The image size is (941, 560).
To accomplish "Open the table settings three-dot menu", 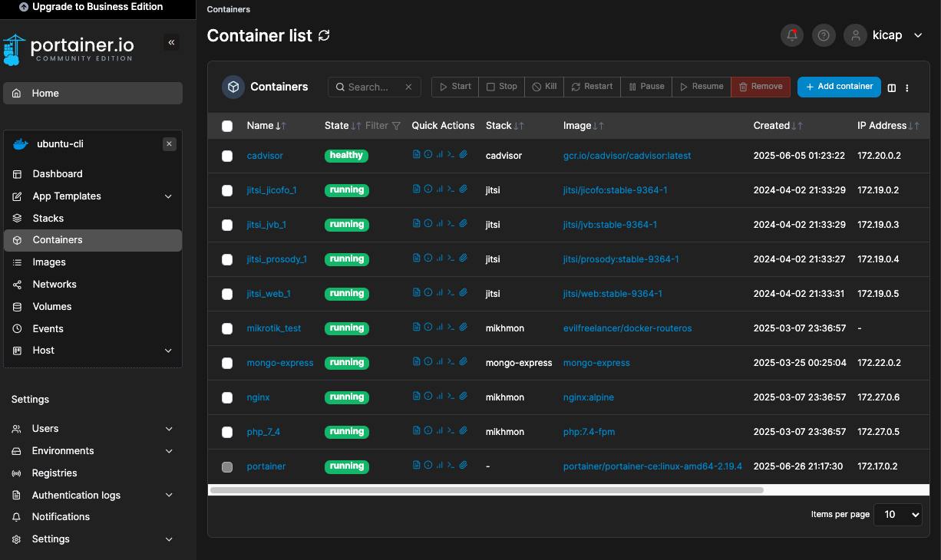I will [907, 87].
